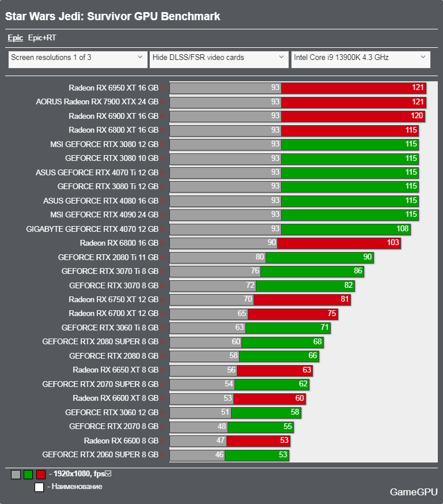Remove GEFORCE RTX 2080 Ti 11 GB via red x

pos(163,258)
